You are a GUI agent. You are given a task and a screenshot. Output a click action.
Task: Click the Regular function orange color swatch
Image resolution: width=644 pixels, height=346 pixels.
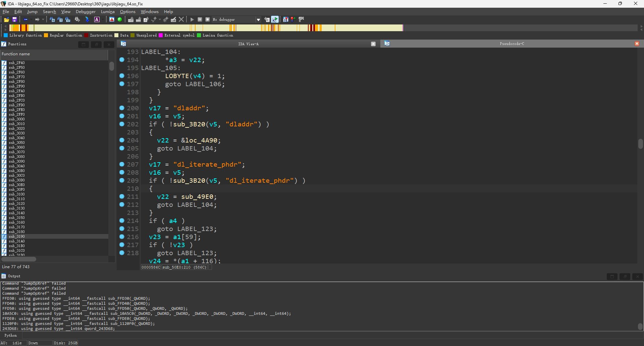(x=46, y=35)
